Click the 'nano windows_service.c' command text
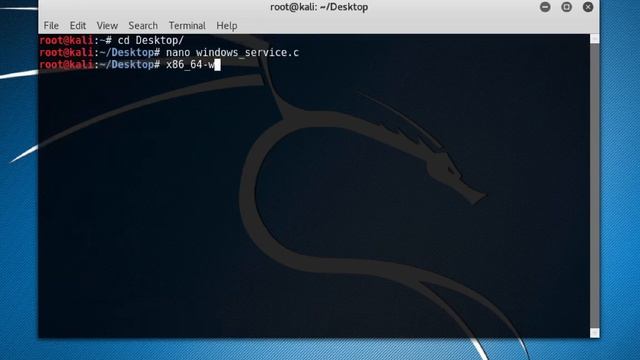Screen dimensions: 640x360 tap(232, 53)
